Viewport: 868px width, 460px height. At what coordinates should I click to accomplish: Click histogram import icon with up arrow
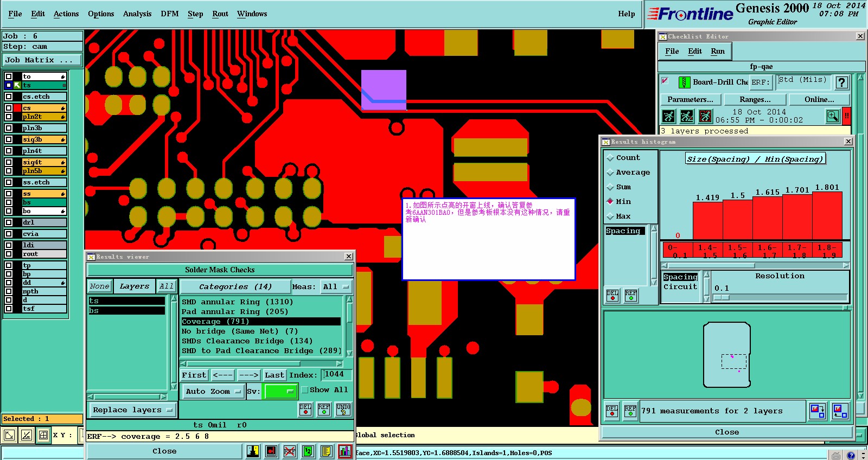click(840, 411)
